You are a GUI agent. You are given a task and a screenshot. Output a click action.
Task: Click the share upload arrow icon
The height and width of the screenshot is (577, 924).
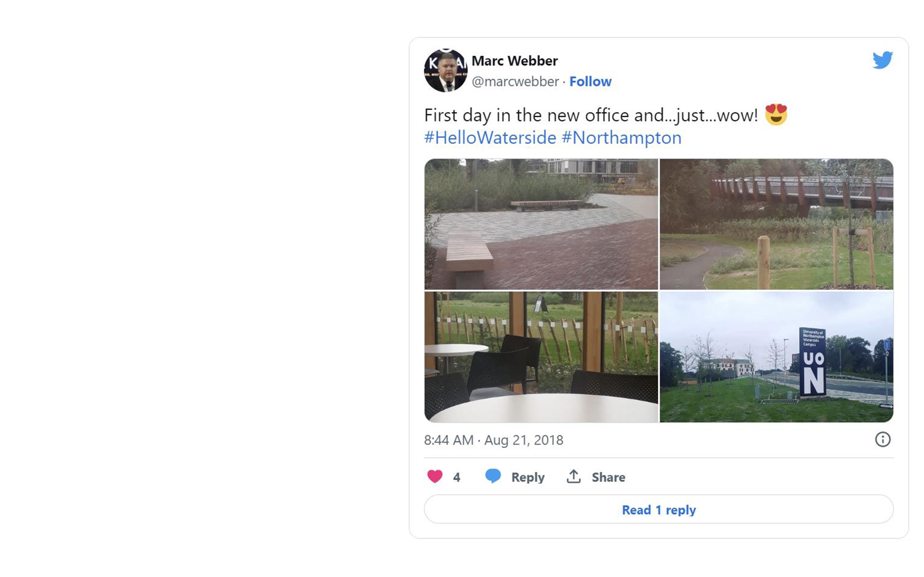point(574,477)
